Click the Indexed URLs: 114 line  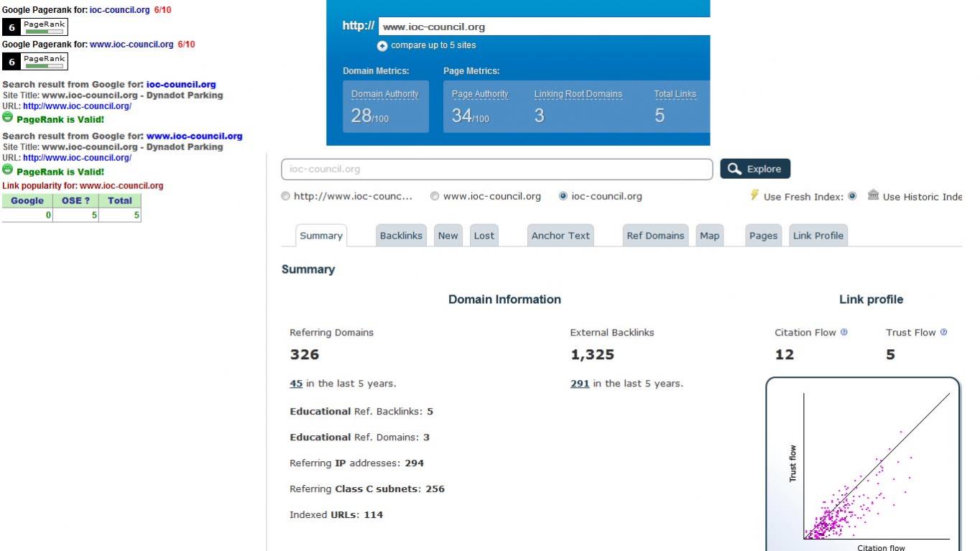click(336, 515)
